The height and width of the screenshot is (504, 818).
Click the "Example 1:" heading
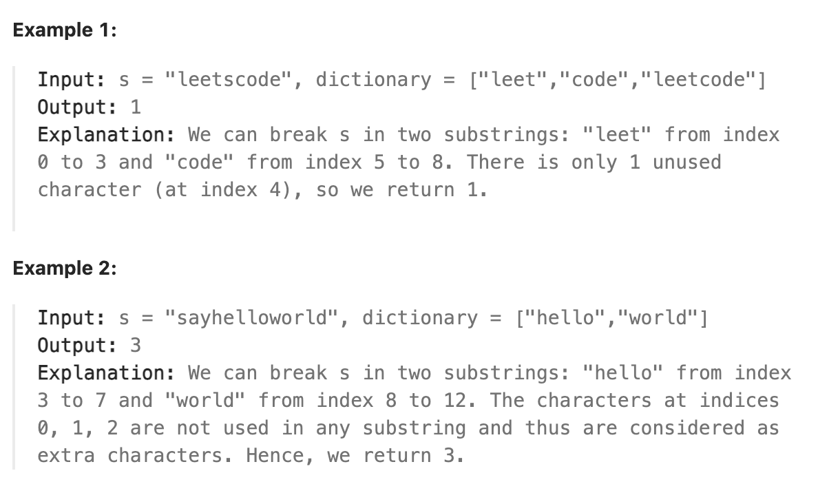point(65,30)
